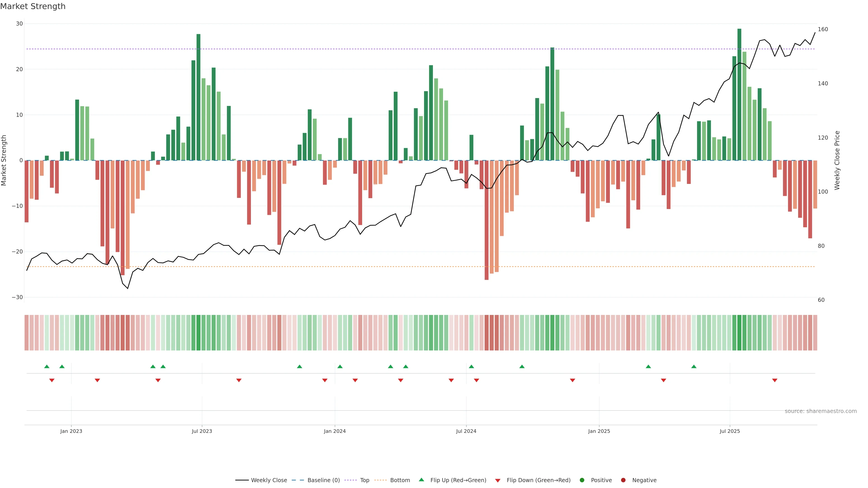Click the Bottom legend dotted line icon
The width and height of the screenshot is (868, 488).
[380, 480]
